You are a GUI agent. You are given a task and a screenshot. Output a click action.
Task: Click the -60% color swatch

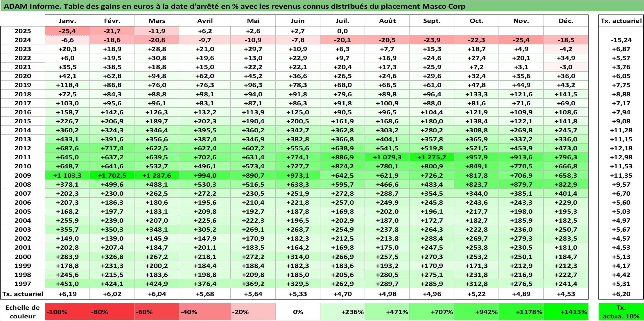pyautogui.click(x=157, y=312)
